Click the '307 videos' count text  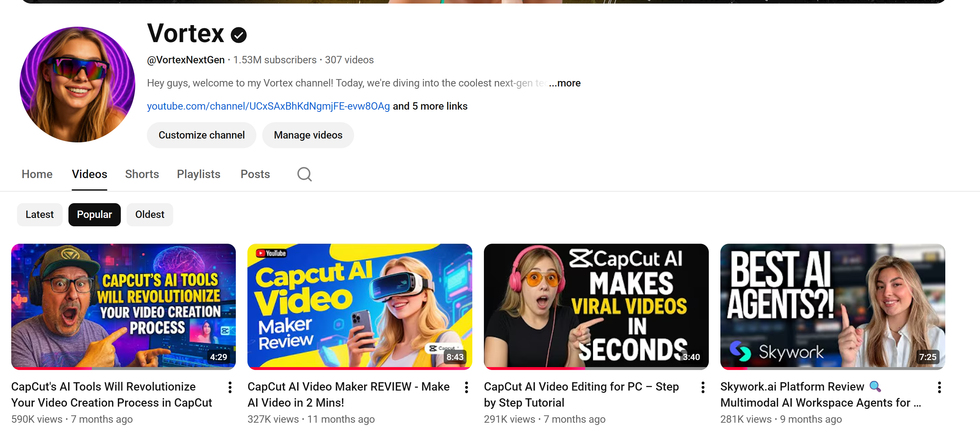[349, 60]
